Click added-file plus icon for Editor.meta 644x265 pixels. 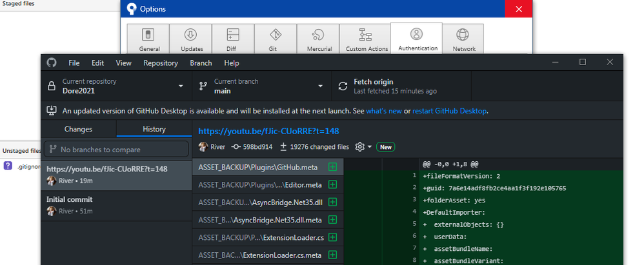tap(333, 184)
